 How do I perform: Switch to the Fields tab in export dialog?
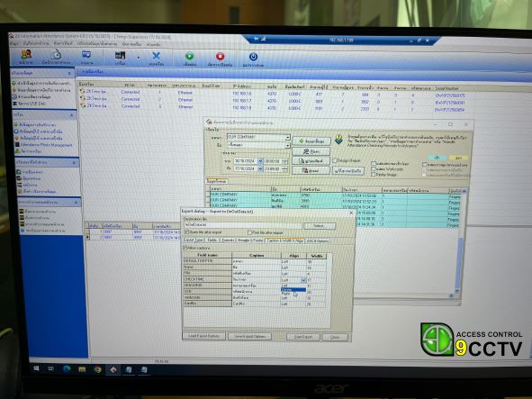[x=212, y=240]
